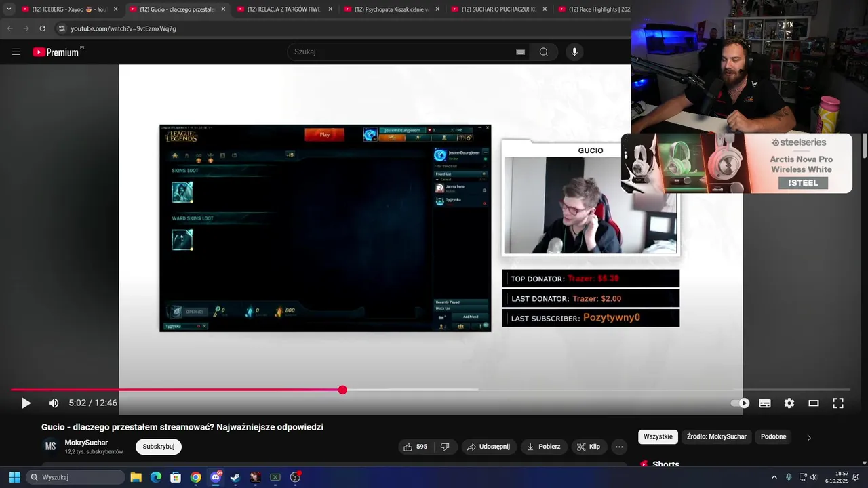Select the Źródło: MokrySuchar chip

coord(717,436)
